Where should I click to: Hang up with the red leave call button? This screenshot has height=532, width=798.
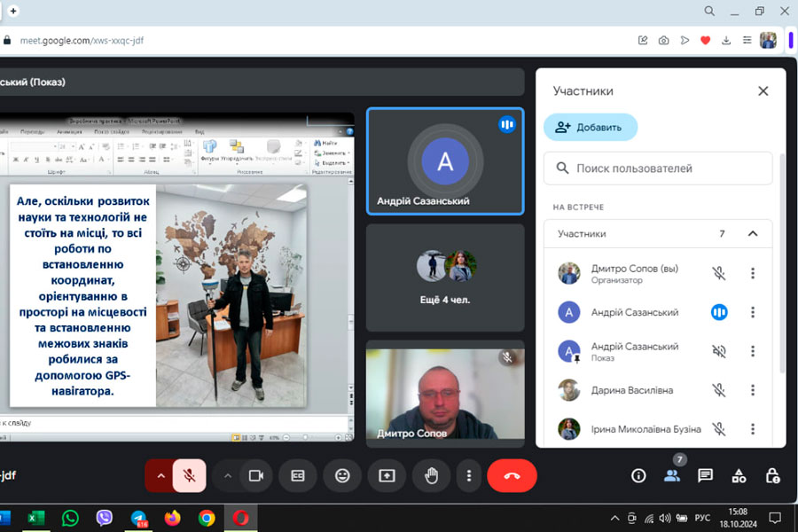[x=512, y=475]
